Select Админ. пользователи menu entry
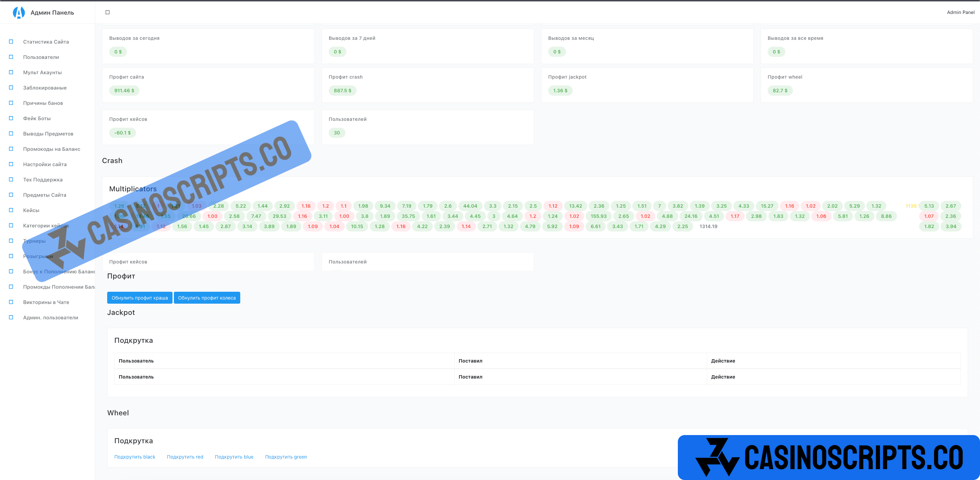Screen dimensions: 980x480 pos(51,318)
